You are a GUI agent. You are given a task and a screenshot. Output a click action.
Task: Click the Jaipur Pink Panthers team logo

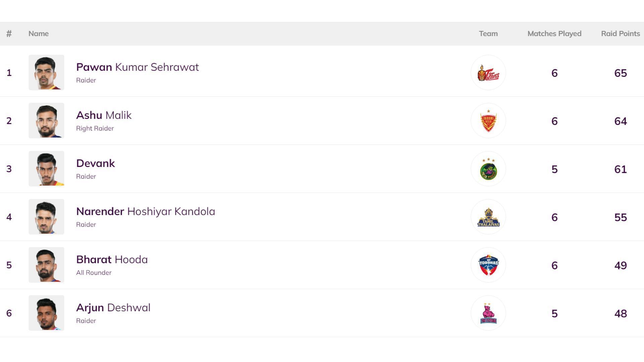[488, 313]
